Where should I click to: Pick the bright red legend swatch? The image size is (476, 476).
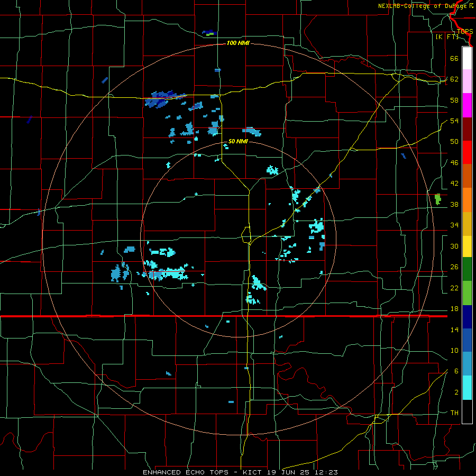tap(467, 152)
